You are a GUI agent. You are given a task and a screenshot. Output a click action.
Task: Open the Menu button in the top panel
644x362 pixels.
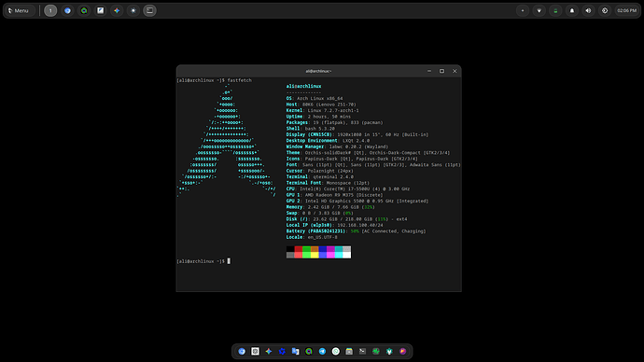pos(19,10)
